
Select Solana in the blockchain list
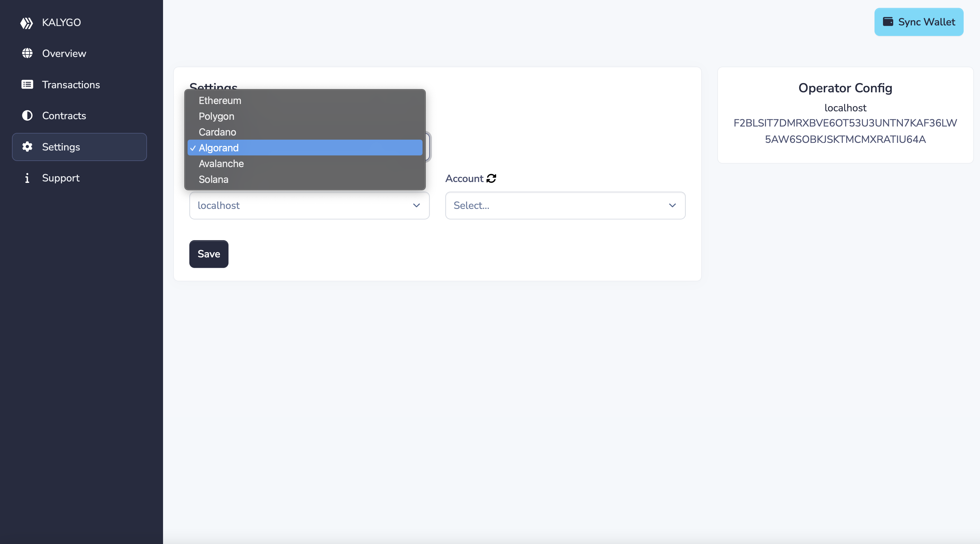coord(213,179)
